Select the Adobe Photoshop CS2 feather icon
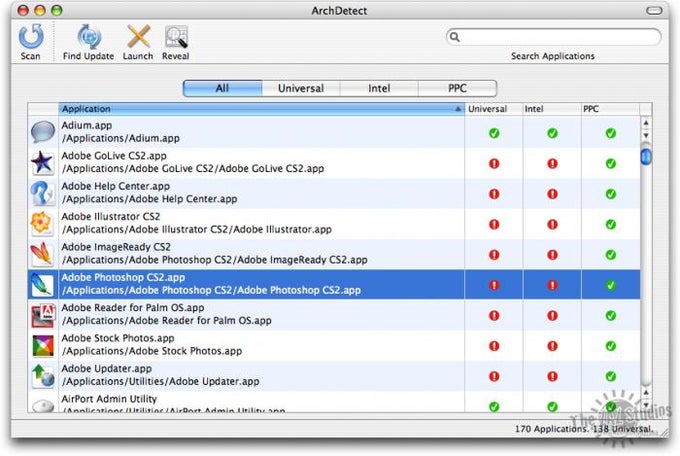Image resolution: width=680 pixels, height=456 pixels. pos(43,285)
